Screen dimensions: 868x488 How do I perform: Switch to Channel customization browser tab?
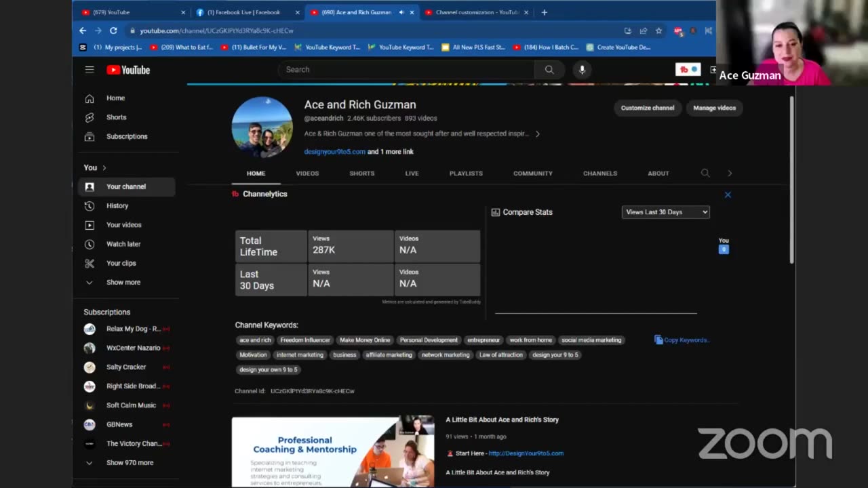(477, 12)
